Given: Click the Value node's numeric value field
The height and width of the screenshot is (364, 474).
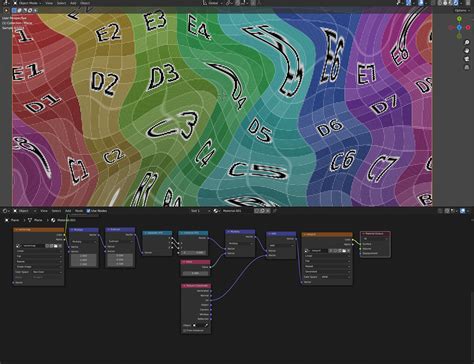Looking at the screenshot, I should click(196, 273).
